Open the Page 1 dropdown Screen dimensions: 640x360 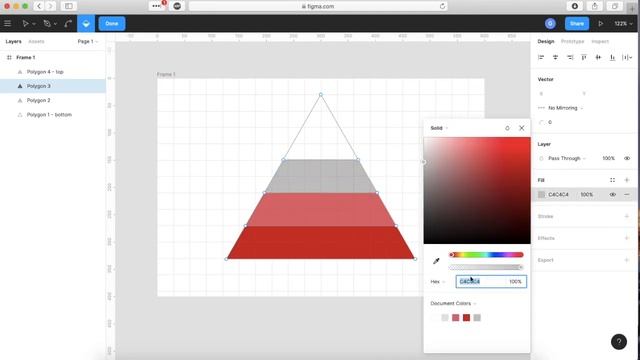(88, 42)
